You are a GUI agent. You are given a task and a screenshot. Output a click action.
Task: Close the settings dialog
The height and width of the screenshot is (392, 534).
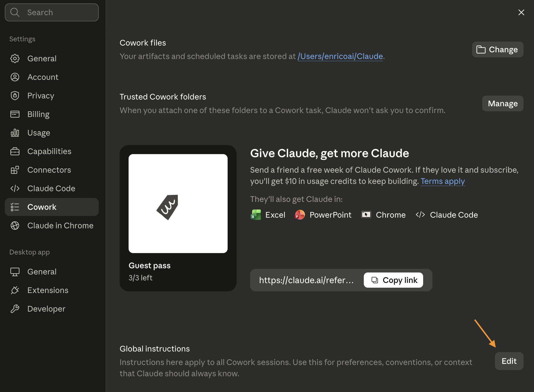click(521, 12)
